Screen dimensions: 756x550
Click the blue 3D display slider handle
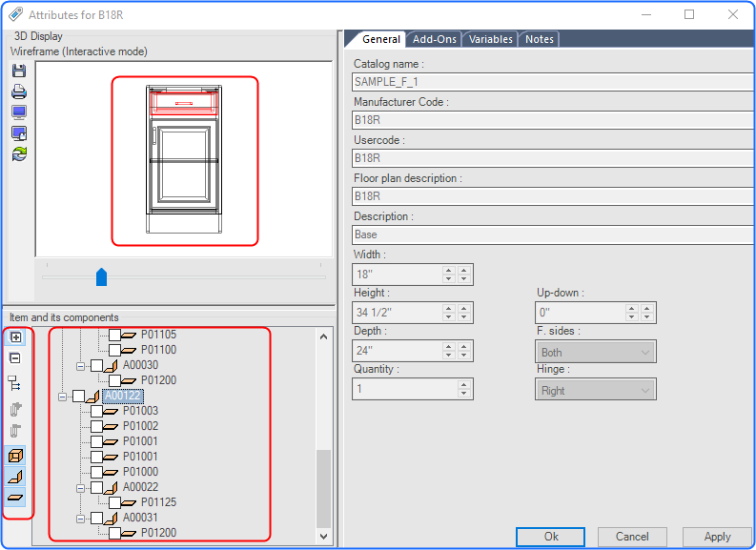point(101,277)
